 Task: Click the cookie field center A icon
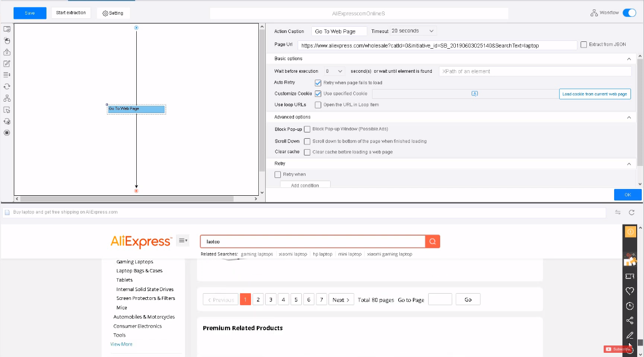coord(475,94)
